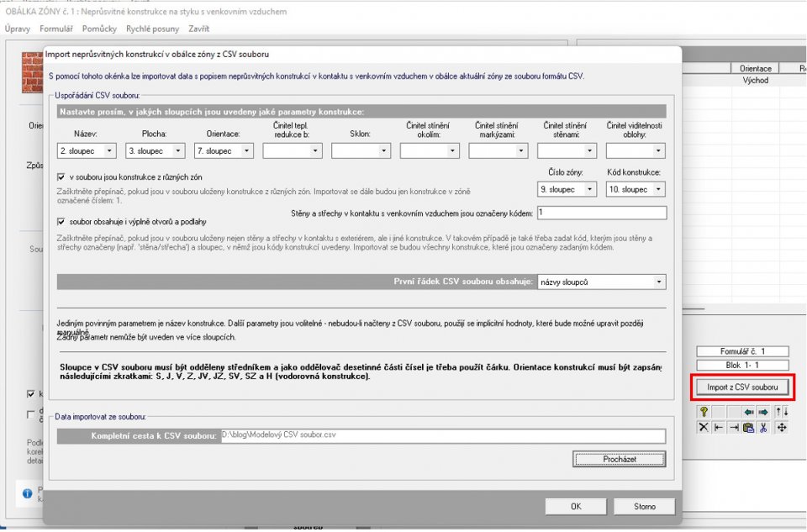Click the Procházet button
807x532 pixels.
coord(620,460)
